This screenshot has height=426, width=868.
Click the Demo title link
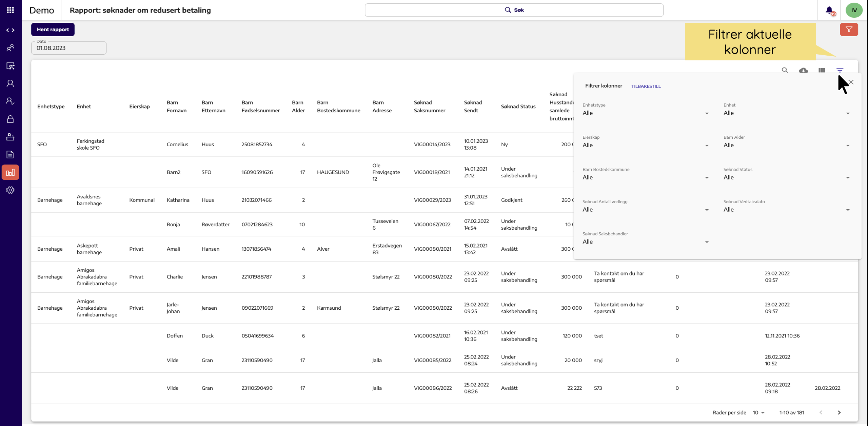click(42, 10)
